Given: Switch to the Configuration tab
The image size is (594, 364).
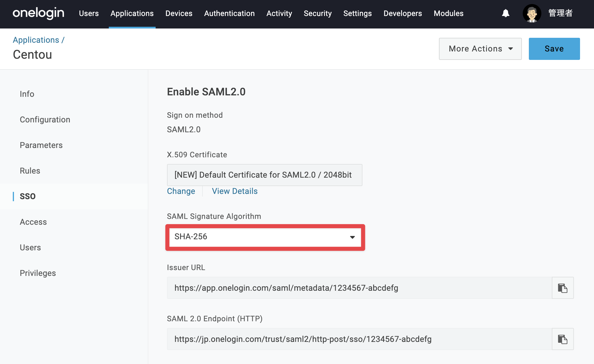Looking at the screenshot, I should (x=45, y=119).
